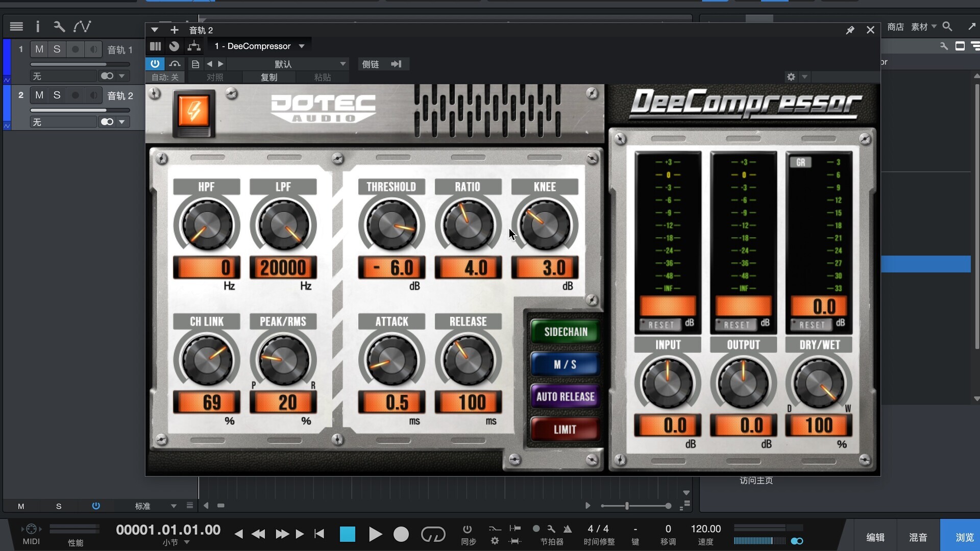
Task: Open the track list menu icon
Action: coord(16,27)
